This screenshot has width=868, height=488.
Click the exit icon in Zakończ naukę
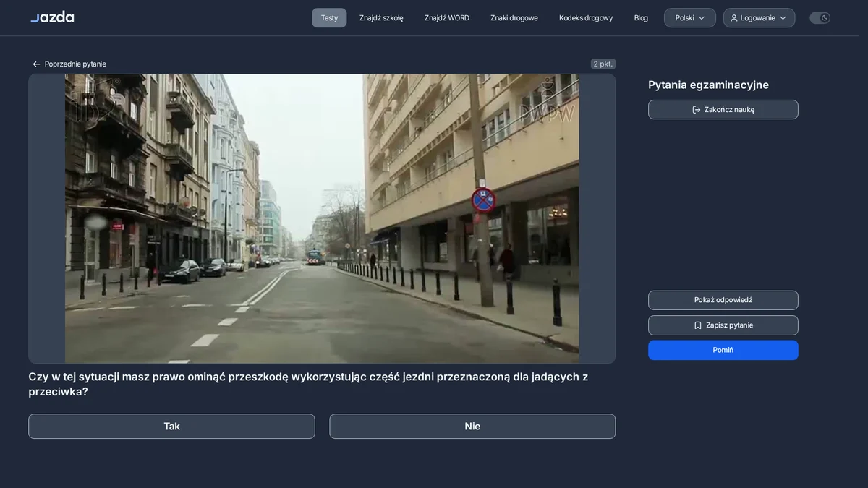pos(697,110)
